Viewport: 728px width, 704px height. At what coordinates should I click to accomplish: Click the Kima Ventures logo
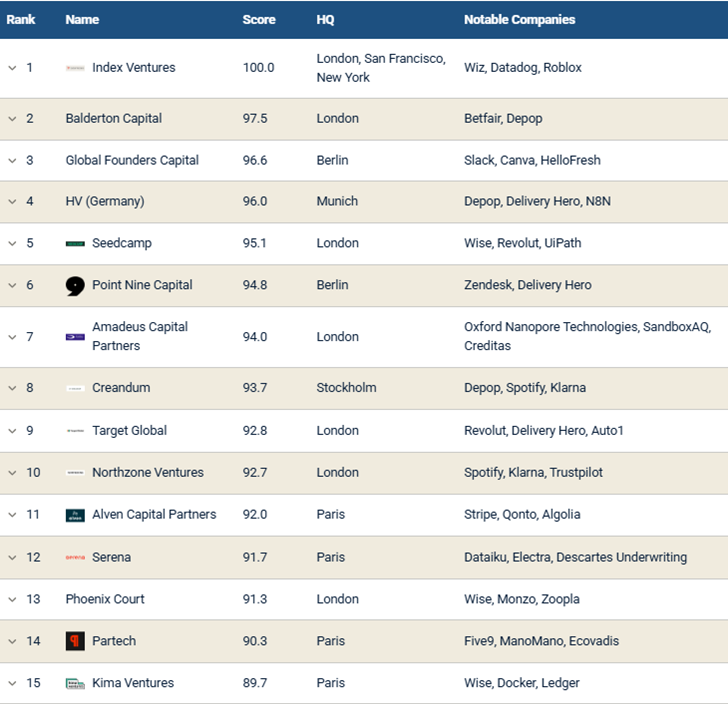[75, 684]
